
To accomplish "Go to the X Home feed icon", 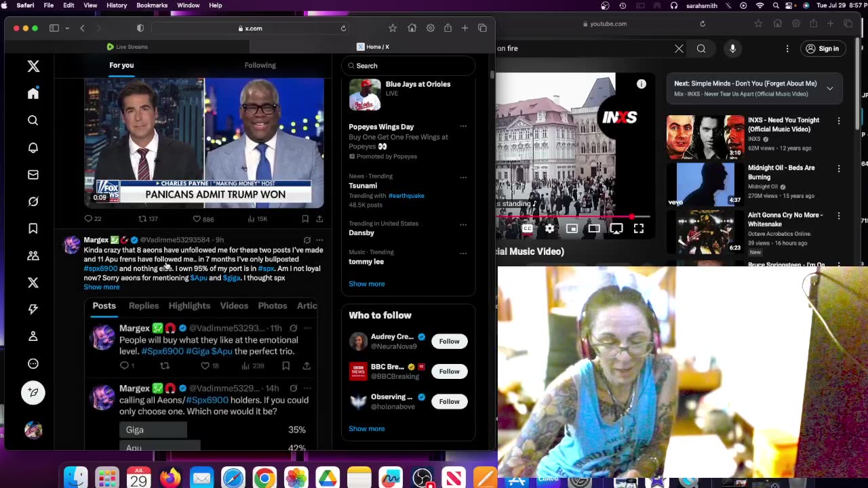I will pos(33,94).
